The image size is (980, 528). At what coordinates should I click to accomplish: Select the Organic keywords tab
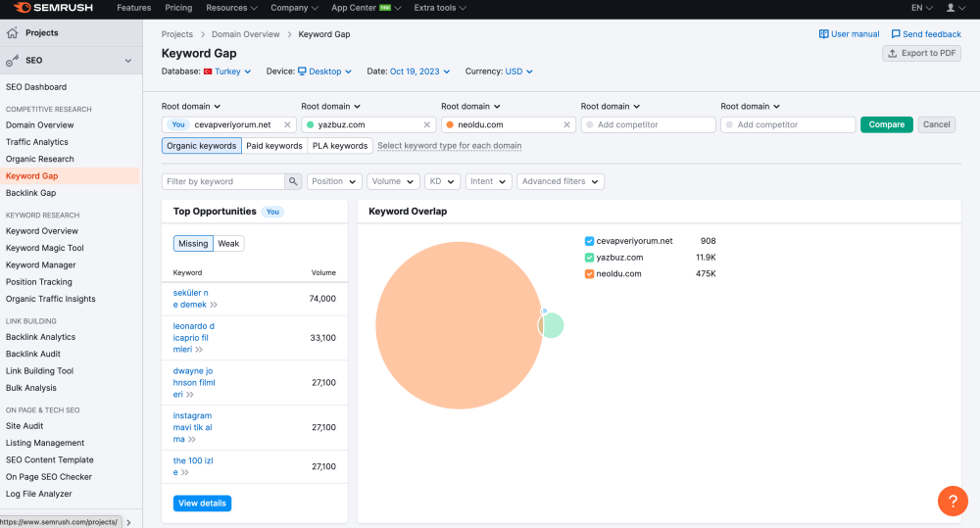(201, 146)
